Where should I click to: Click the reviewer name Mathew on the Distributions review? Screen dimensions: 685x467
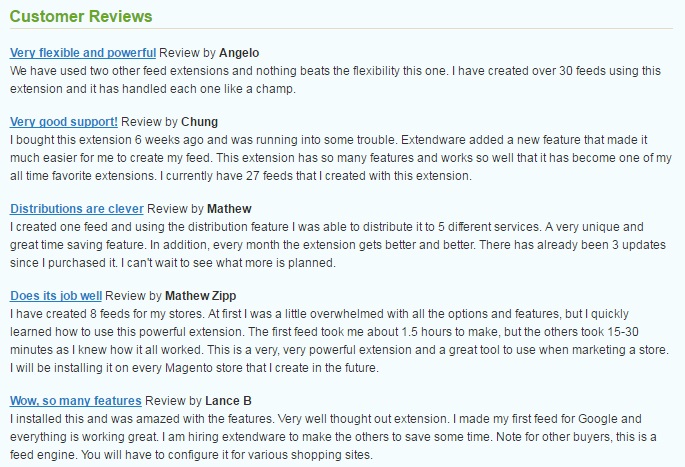pyautogui.click(x=229, y=209)
